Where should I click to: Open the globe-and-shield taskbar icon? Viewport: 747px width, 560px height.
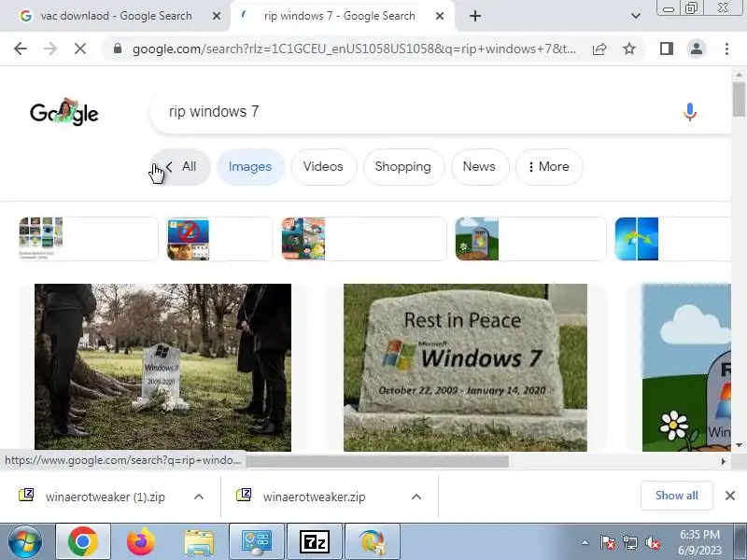click(x=372, y=541)
